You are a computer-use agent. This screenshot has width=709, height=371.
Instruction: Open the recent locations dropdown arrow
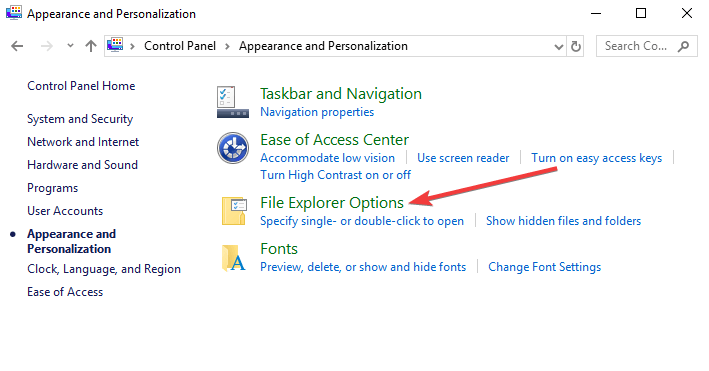(70, 46)
